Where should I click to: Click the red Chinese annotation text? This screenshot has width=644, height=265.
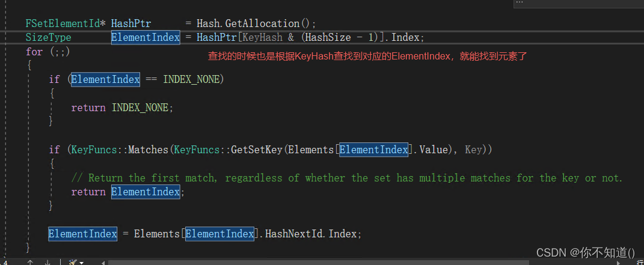(367, 57)
